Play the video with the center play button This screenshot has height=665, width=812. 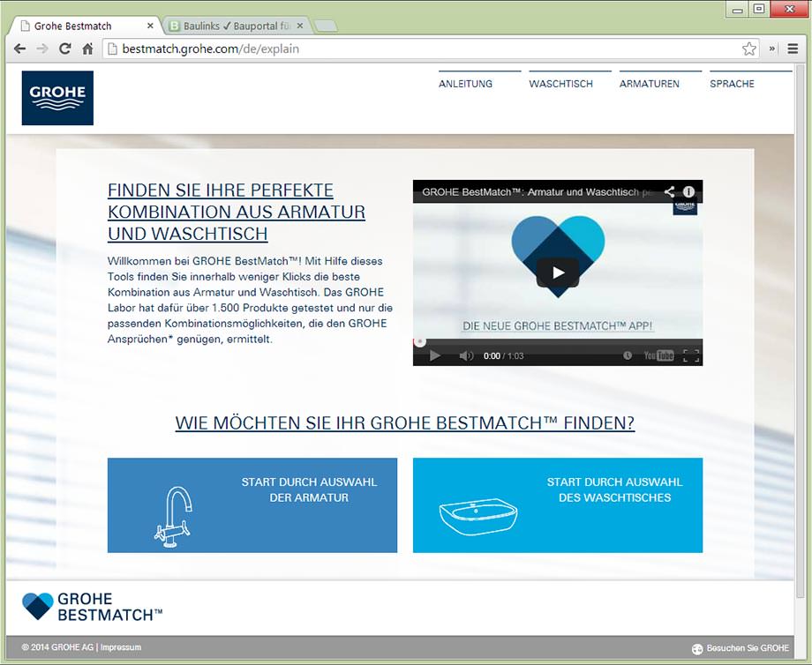[558, 273]
